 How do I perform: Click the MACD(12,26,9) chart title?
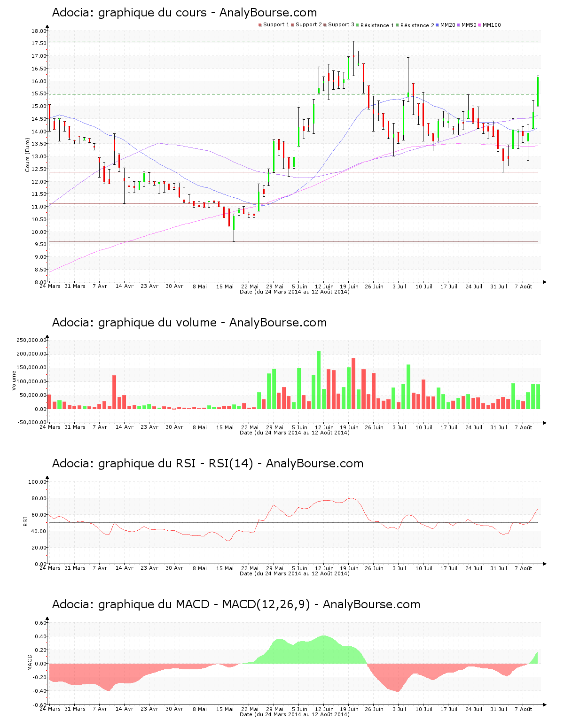[x=236, y=604]
